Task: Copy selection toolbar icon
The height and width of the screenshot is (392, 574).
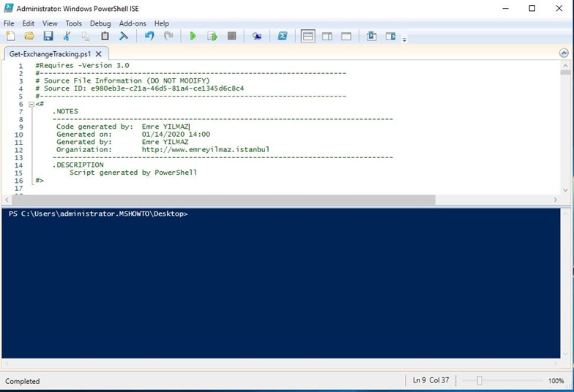Action: [x=86, y=37]
